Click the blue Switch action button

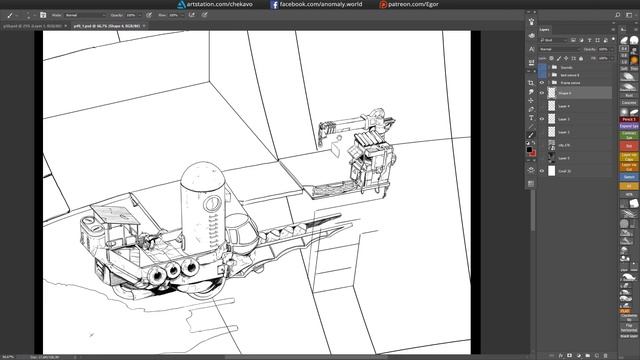pos(629,177)
